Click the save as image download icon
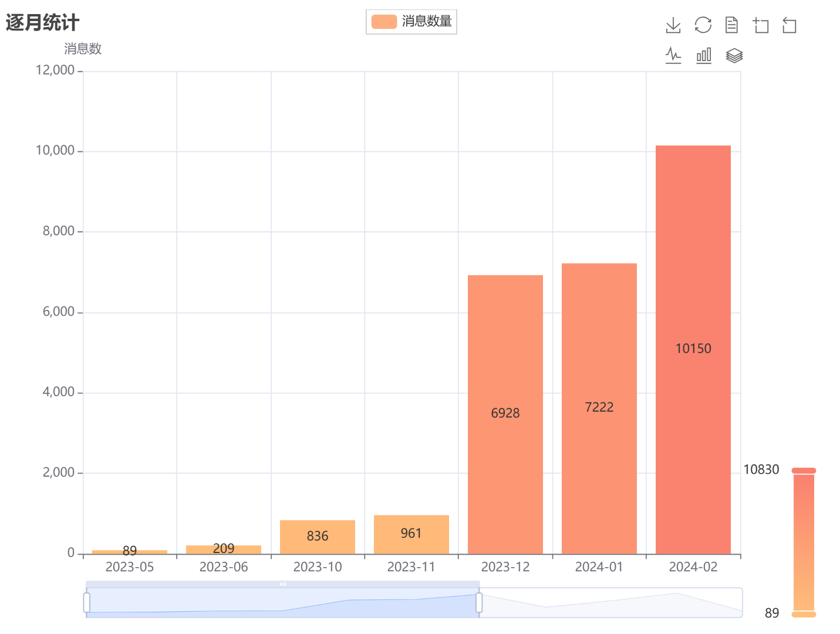The width and height of the screenshot is (840, 634). click(x=673, y=25)
